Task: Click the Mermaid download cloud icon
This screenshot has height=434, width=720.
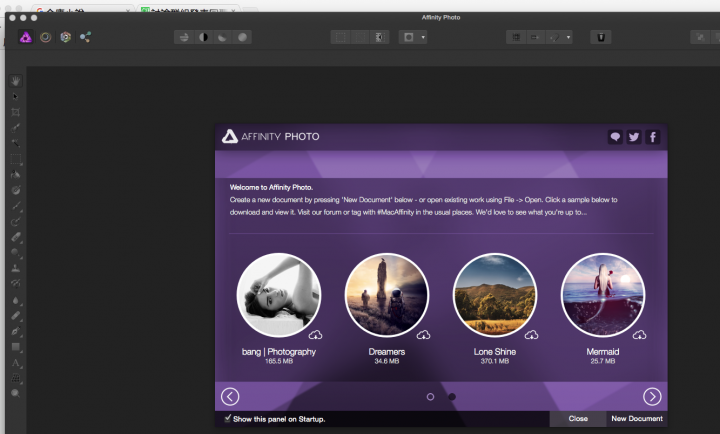Action: click(x=640, y=335)
